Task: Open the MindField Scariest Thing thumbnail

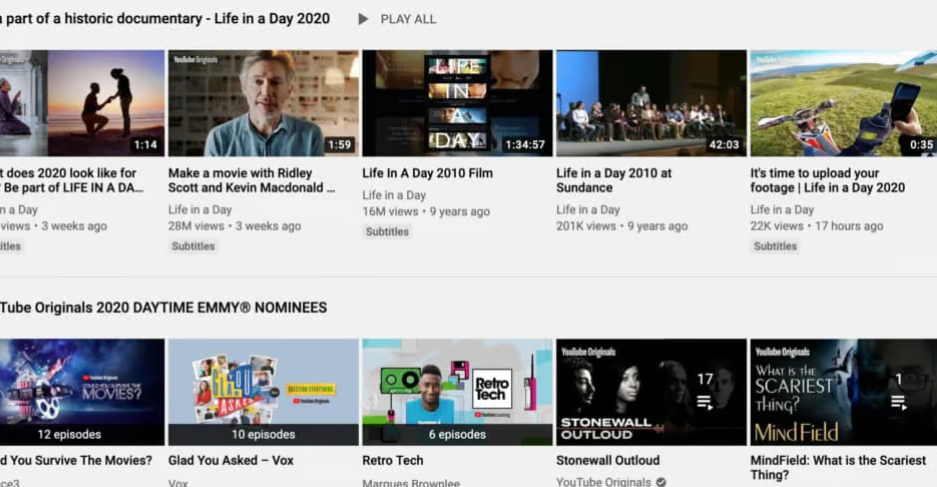Action: (x=844, y=392)
